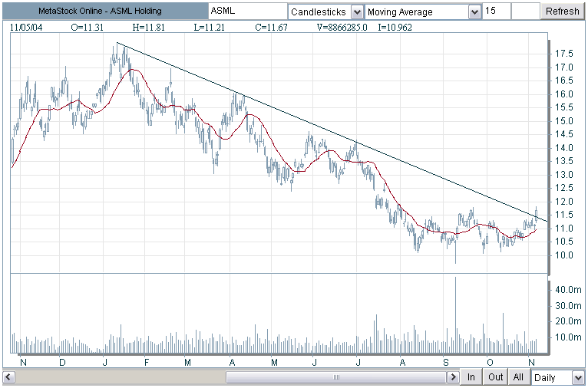Click the close value C=11.67

[271, 28]
